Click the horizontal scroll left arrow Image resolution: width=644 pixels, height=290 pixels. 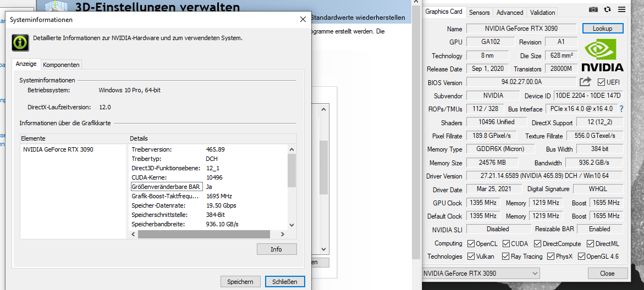pos(133,234)
